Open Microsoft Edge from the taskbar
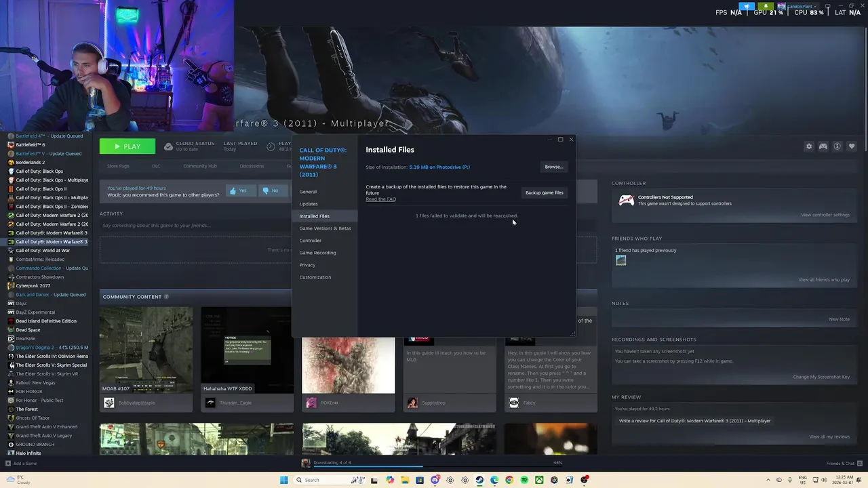Image resolution: width=868 pixels, height=488 pixels. pos(494,480)
